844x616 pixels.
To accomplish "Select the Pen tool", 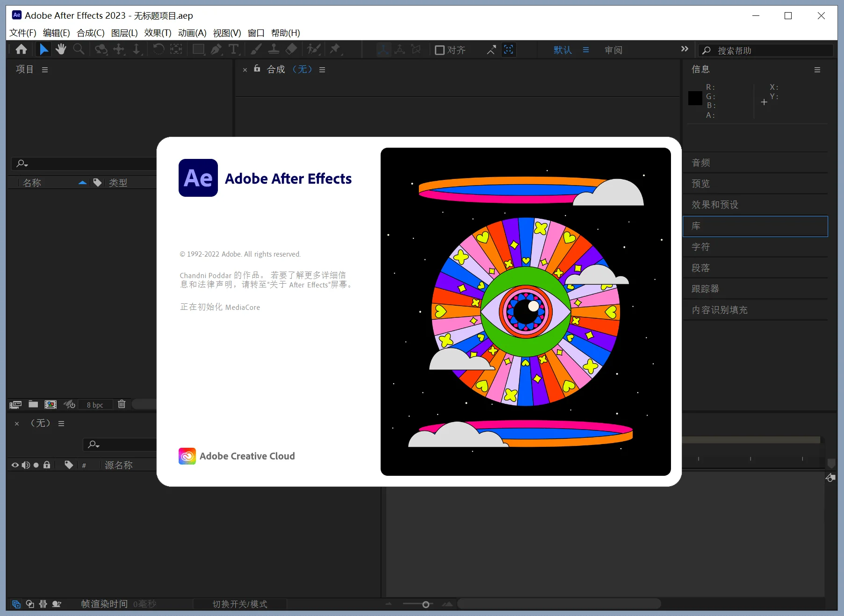I will (x=216, y=49).
